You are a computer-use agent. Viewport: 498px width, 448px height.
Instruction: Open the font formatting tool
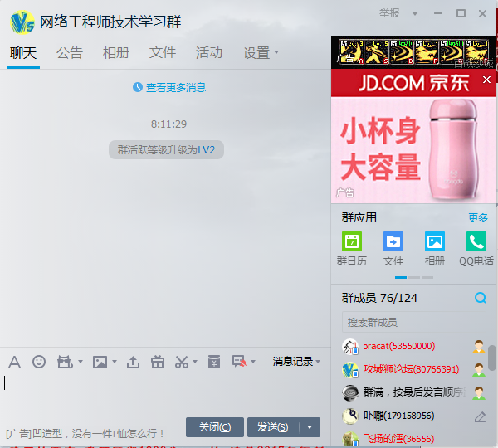click(x=14, y=362)
